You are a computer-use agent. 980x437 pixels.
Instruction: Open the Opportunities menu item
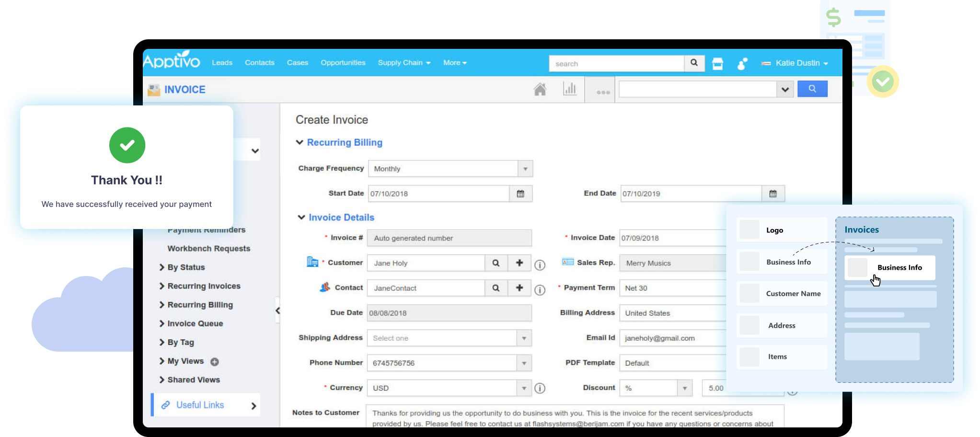343,63
